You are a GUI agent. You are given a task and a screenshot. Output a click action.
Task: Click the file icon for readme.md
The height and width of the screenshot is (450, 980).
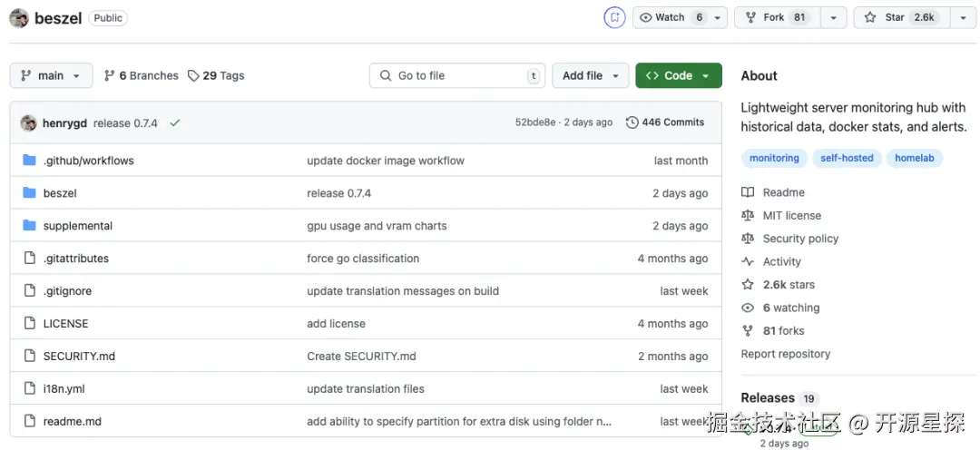click(29, 421)
